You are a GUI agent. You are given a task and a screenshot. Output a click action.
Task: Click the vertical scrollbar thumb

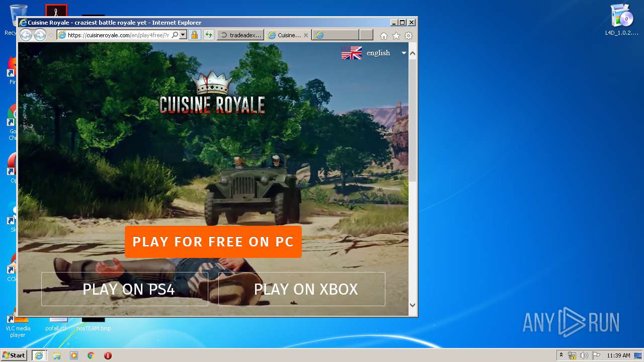[x=413, y=121]
